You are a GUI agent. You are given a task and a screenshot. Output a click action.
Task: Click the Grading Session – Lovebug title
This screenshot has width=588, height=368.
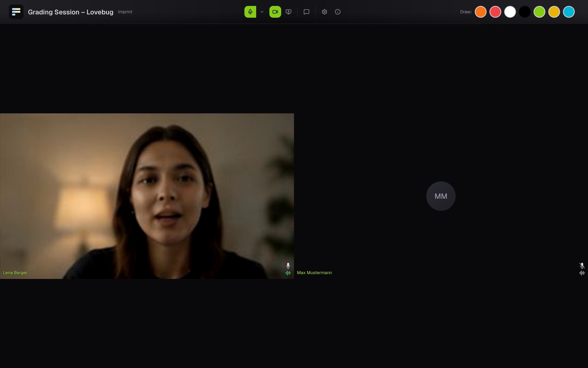pyautogui.click(x=71, y=12)
